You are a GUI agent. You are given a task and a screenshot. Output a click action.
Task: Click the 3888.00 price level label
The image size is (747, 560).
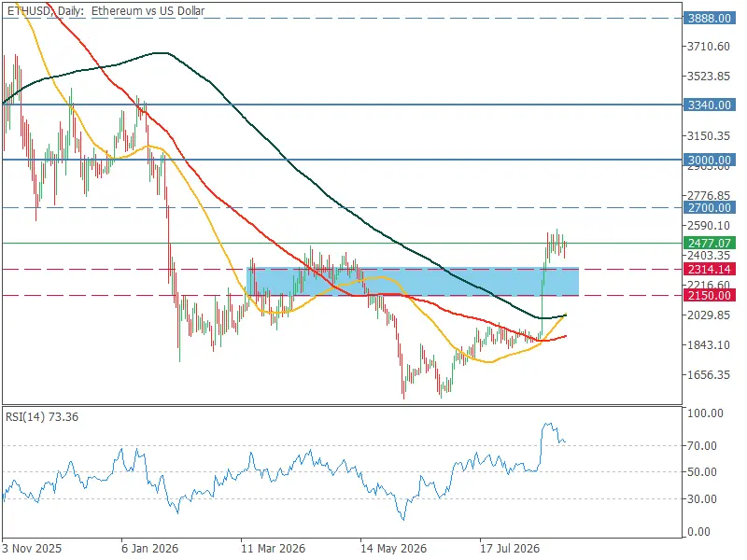click(x=709, y=18)
